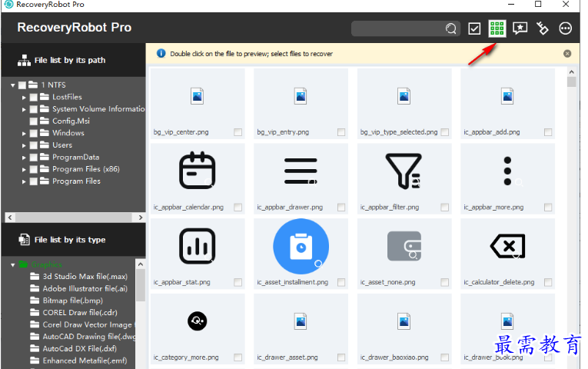Check the box for ic_appbar_calendar.png
This screenshot has width=588, height=369.
[238, 207]
